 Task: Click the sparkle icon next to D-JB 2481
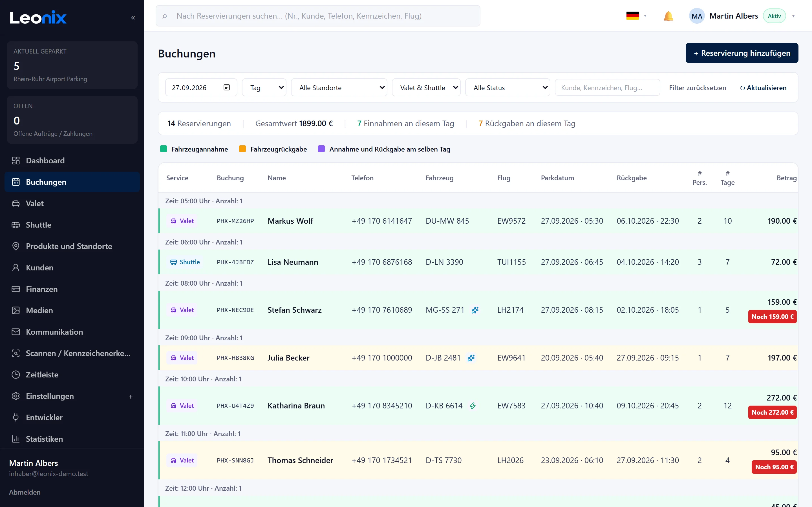click(471, 358)
